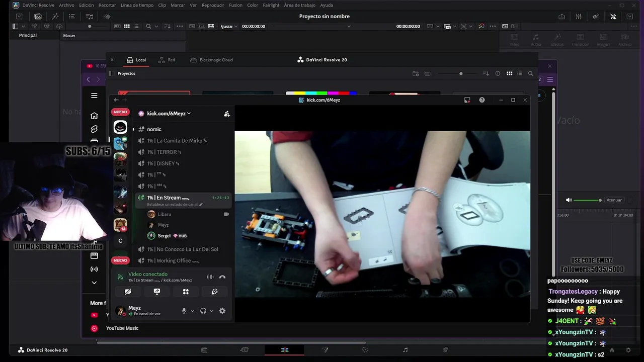
Task: Click project manager sort icon
Action: tap(486, 73)
